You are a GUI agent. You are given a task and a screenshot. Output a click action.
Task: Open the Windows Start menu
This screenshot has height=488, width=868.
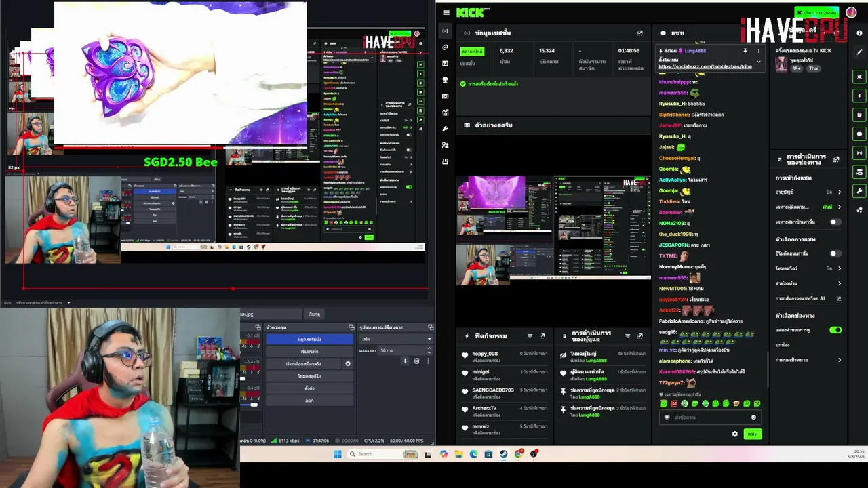pyautogui.click(x=337, y=454)
